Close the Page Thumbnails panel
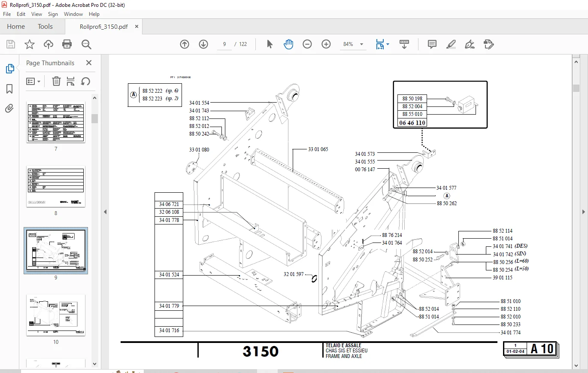The image size is (588, 373). click(x=89, y=63)
